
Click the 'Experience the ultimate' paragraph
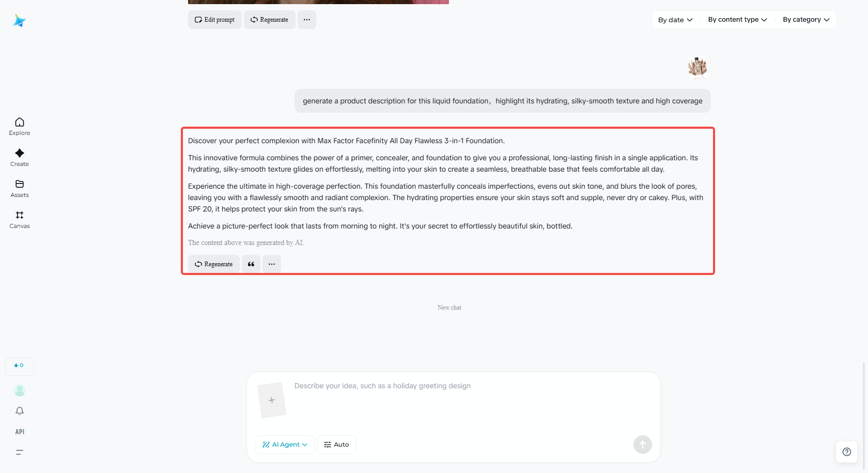[x=445, y=197]
